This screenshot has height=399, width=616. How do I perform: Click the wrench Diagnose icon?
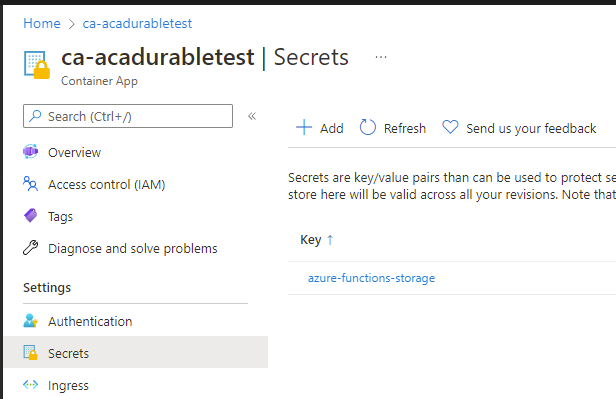(31, 248)
